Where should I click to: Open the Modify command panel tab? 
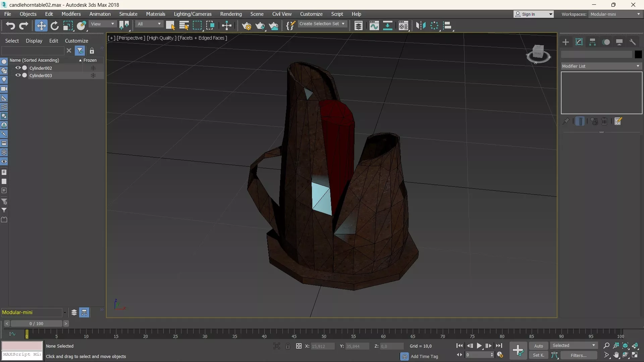[579, 42]
